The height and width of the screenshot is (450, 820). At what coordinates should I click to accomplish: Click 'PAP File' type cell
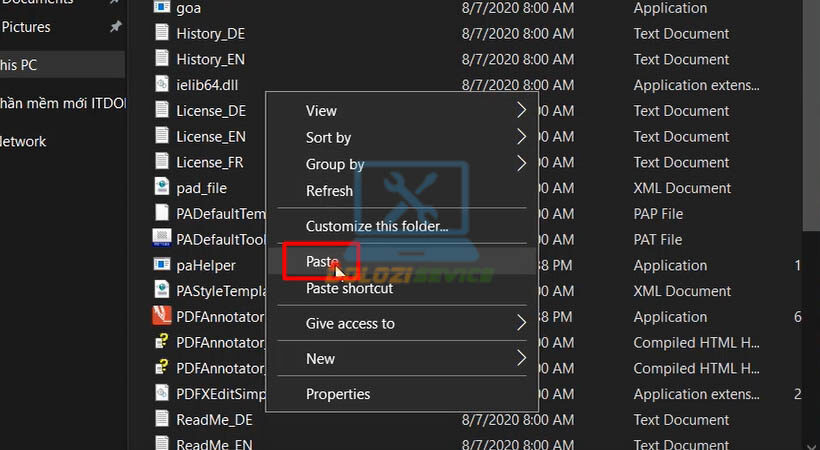click(x=658, y=213)
